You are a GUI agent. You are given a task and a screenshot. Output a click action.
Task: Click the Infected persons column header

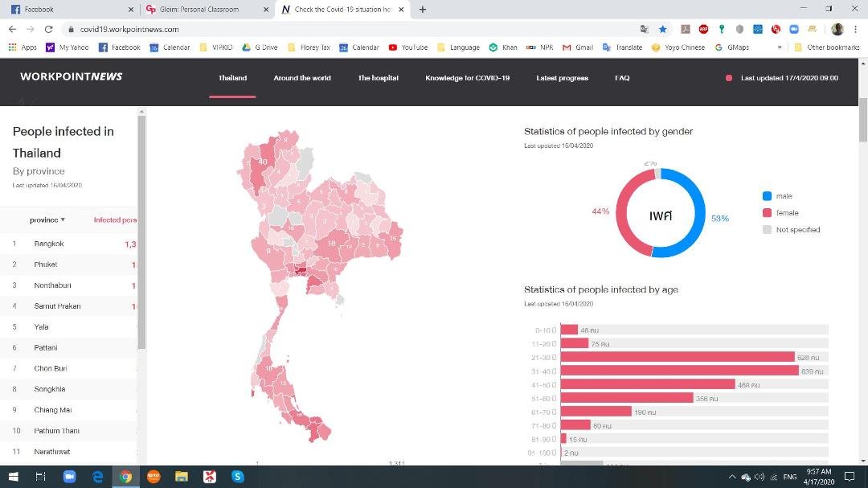(115, 220)
